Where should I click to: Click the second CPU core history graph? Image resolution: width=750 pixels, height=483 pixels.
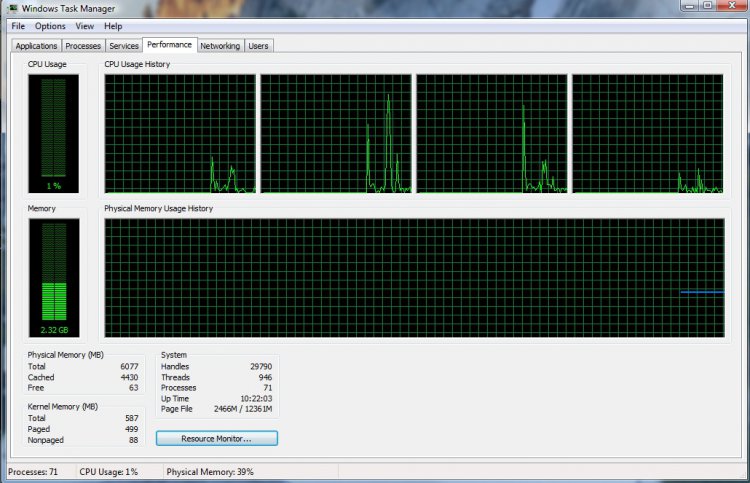tap(336, 133)
